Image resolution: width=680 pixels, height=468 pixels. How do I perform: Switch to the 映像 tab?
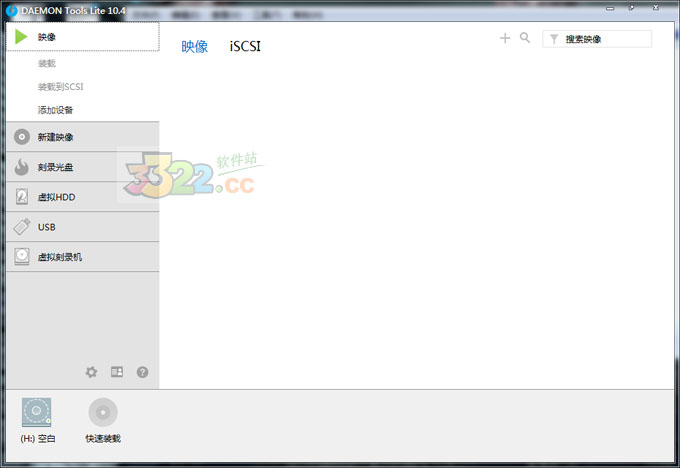coord(194,46)
